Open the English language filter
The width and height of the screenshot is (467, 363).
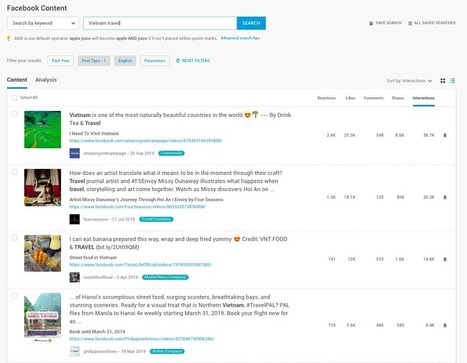[125, 61]
